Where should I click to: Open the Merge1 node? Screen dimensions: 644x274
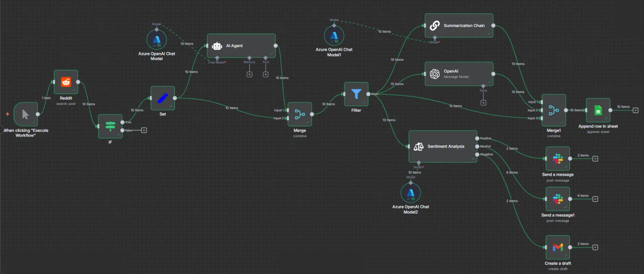coord(554,110)
